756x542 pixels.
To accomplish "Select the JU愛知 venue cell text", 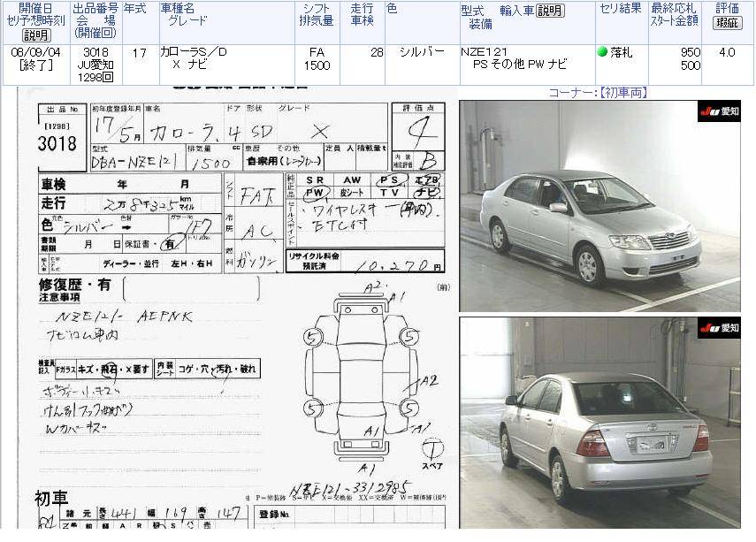I will 95,65.
